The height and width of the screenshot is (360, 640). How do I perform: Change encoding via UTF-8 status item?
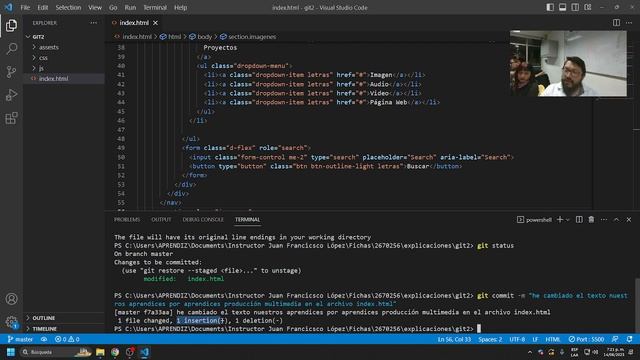(x=517, y=339)
